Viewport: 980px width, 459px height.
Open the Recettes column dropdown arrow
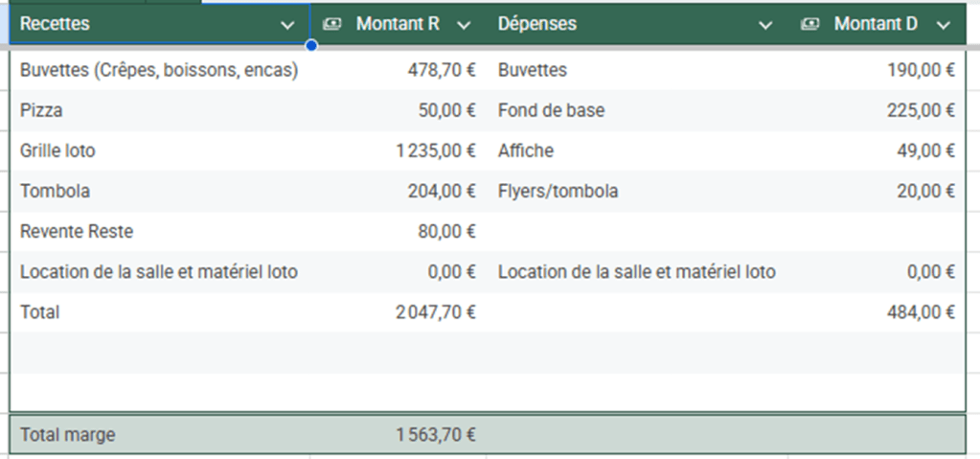pos(287,26)
